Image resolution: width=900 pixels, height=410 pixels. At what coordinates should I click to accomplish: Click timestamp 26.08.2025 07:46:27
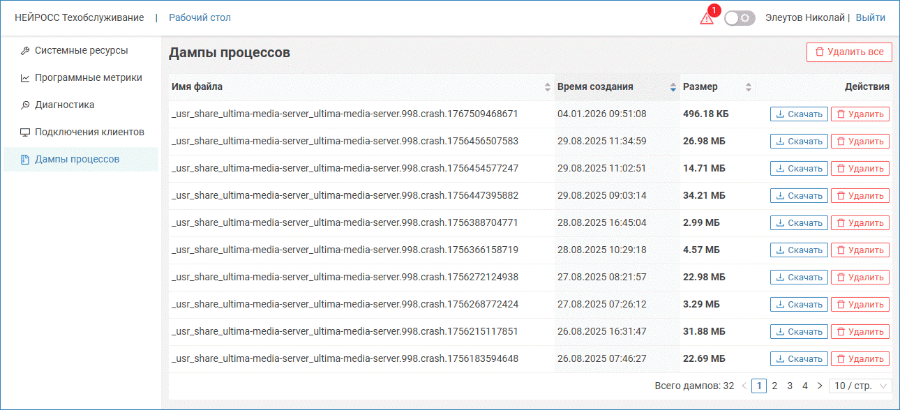[602, 358]
